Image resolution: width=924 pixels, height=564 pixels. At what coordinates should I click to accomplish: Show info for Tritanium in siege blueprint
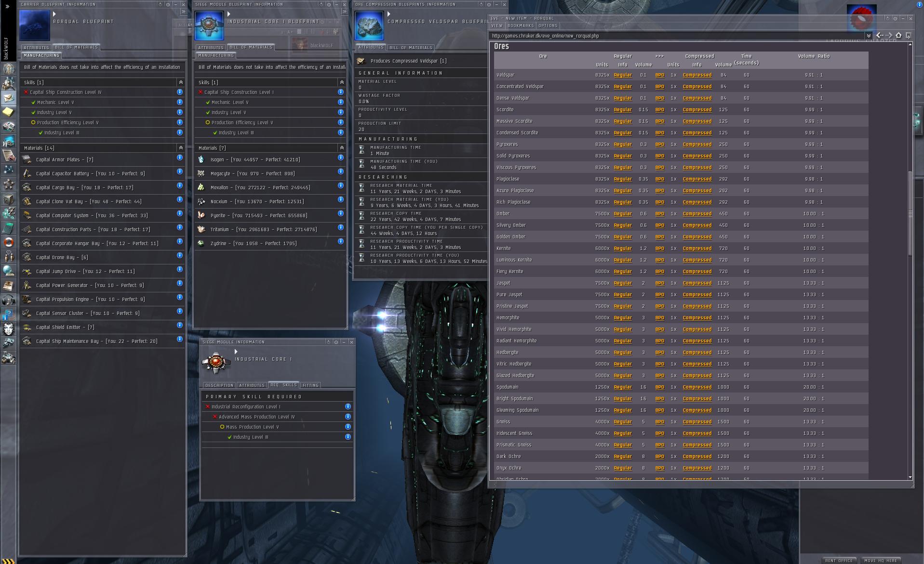tap(341, 227)
